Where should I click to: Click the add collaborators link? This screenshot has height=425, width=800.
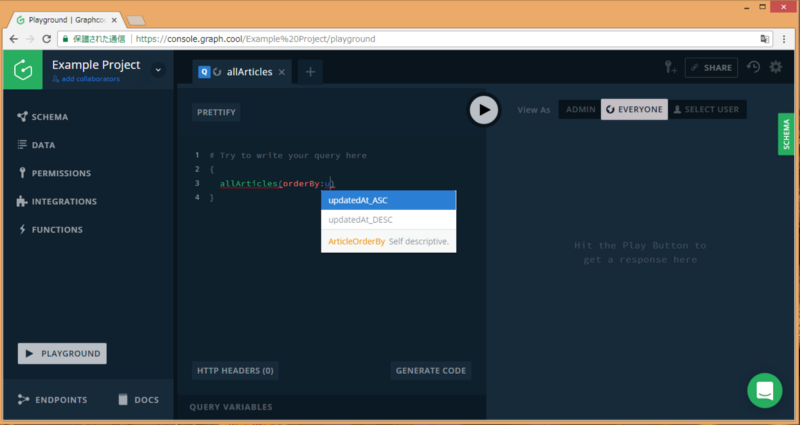(x=86, y=79)
